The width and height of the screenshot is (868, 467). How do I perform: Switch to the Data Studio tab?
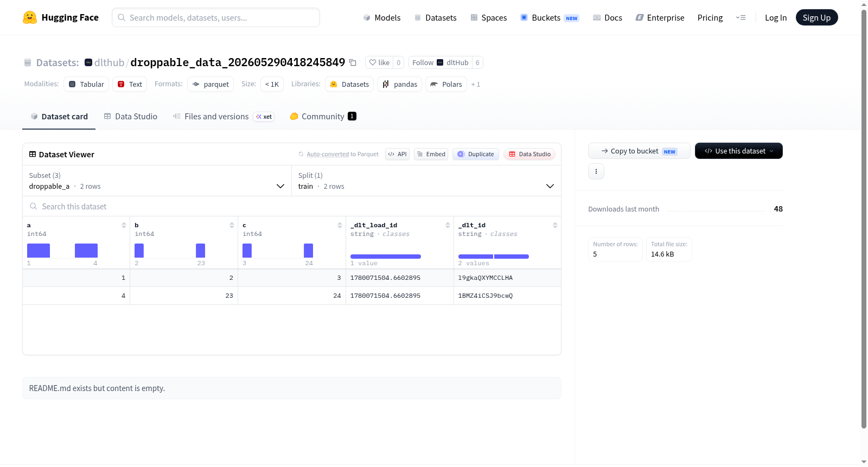[131, 116]
